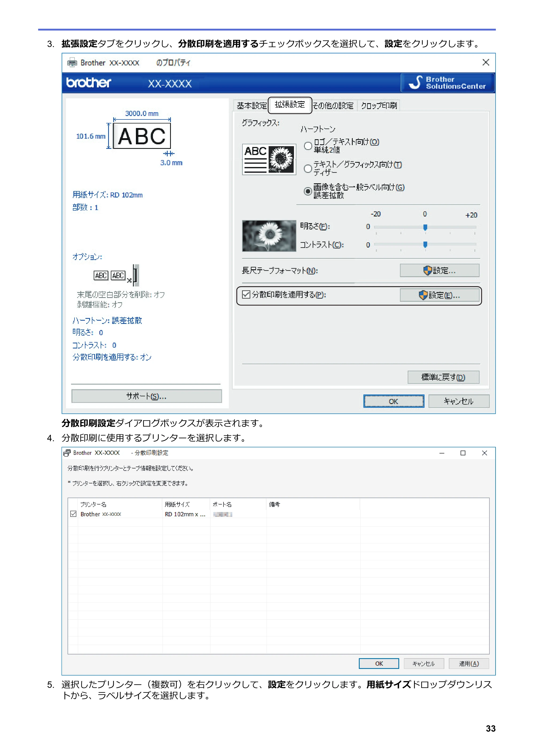Switch to the 基本設定 tab

click(252, 106)
